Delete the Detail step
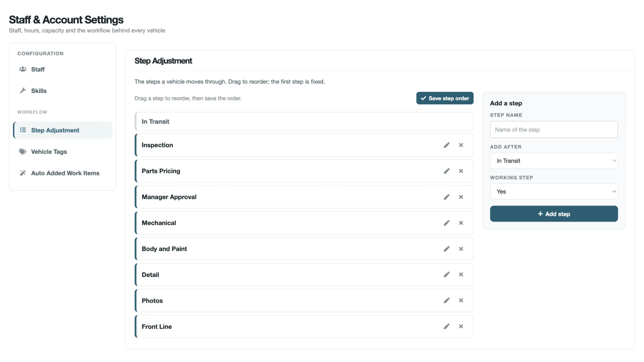Image resolution: width=644 pixels, height=362 pixels. [461, 275]
